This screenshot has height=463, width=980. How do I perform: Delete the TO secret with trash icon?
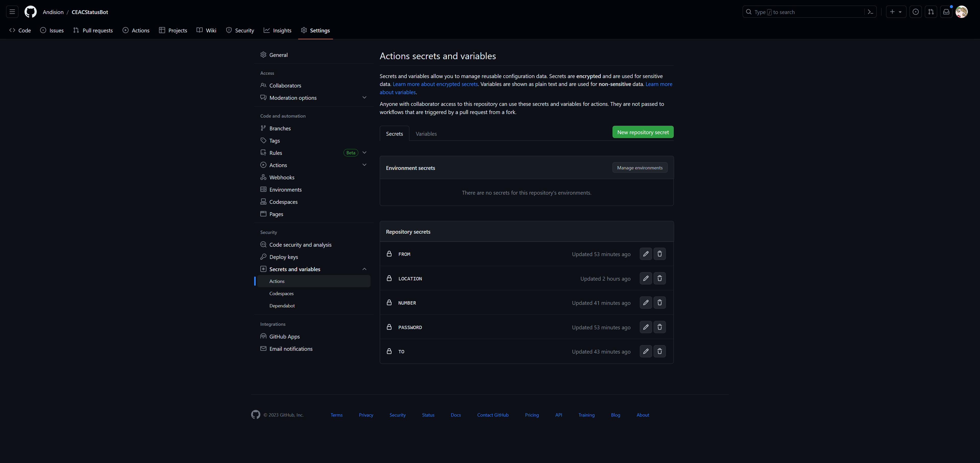pyautogui.click(x=659, y=351)
